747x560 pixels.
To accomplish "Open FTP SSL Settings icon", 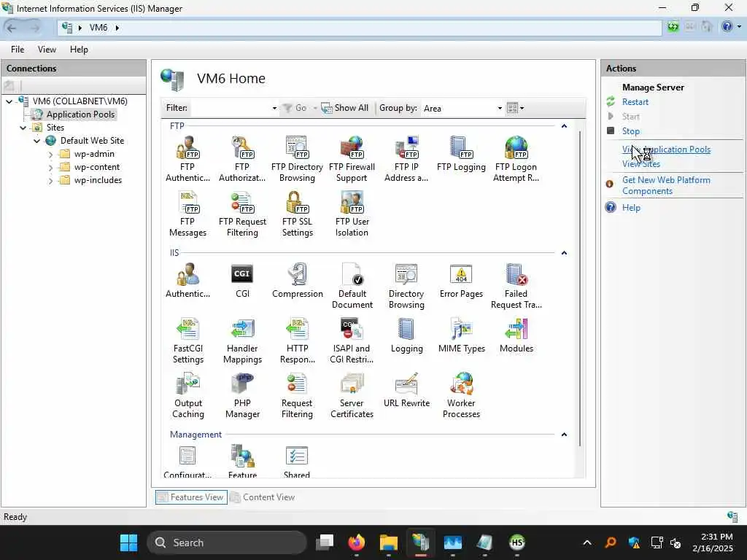I will 298,214.
